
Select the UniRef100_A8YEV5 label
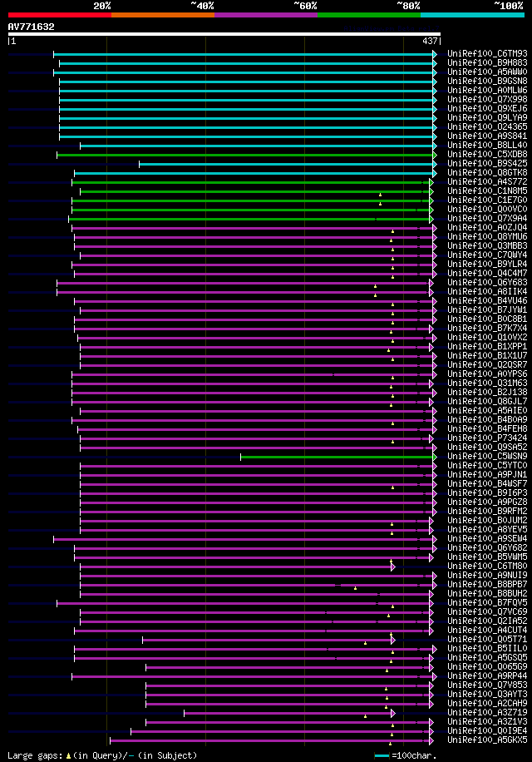[487, 530]
